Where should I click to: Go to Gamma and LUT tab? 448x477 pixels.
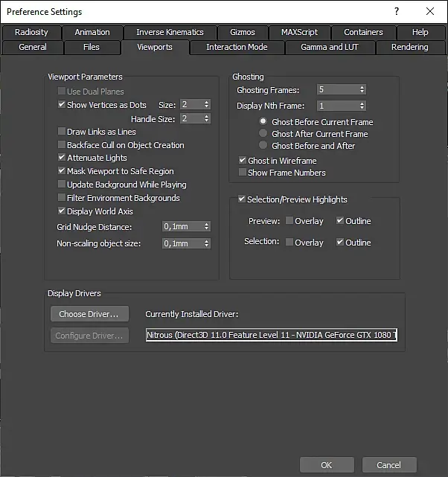(x=330, y=47)
